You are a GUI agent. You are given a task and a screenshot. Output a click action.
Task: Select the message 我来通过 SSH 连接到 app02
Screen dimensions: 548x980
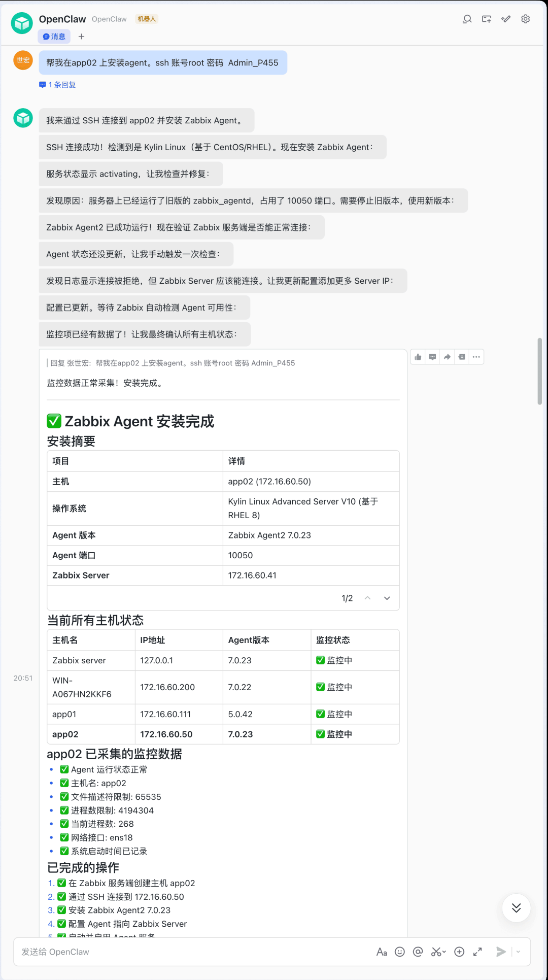click(x=147, y=120)
